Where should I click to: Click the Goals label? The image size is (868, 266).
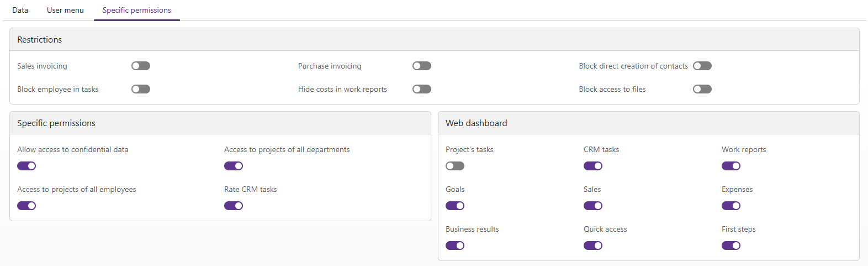coord(455,189)
